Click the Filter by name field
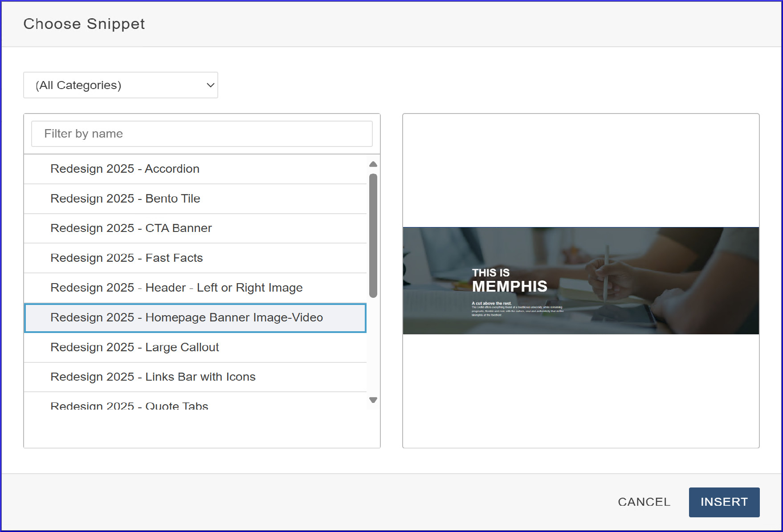 202,134
